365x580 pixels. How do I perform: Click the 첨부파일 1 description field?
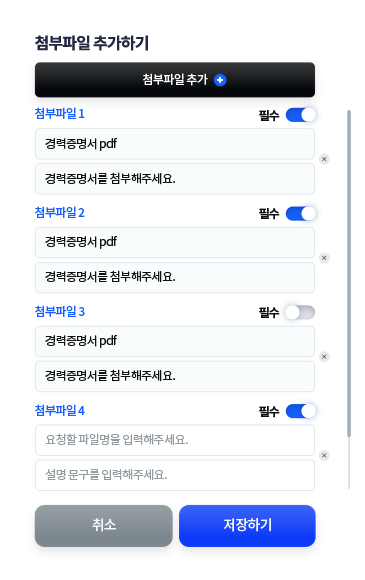(175, 179)
